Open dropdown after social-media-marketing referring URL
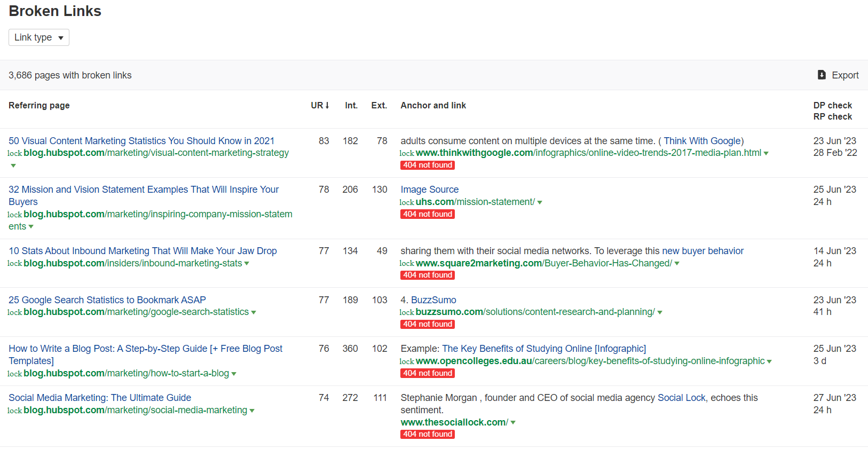This screenshot has height=449, width=868. [252, 411]
